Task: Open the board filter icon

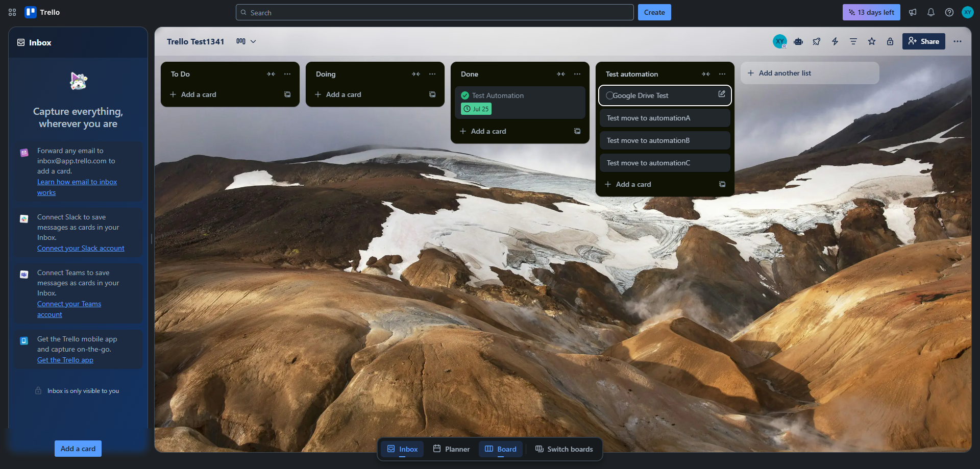Action: tap(853, 41)
